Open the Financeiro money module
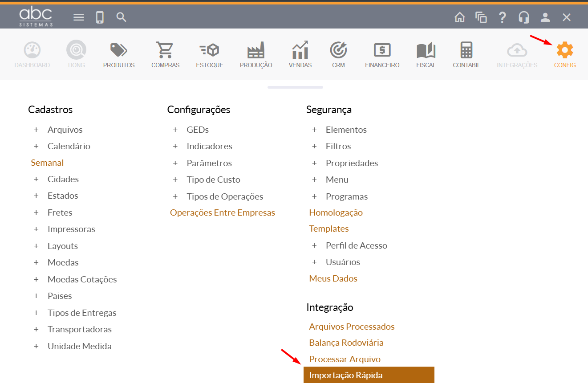This screenshot has height=388, width=588. click(x=382, y=51)
